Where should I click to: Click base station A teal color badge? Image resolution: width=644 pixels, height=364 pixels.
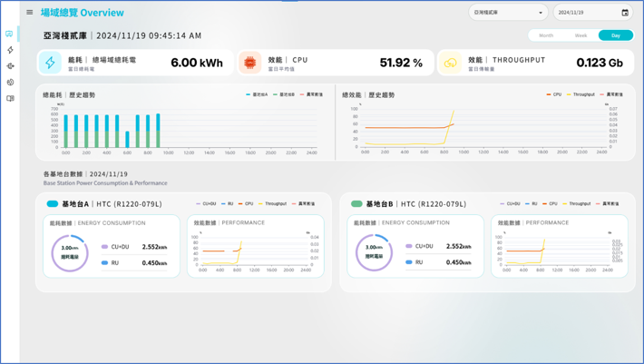coord(52,204)
